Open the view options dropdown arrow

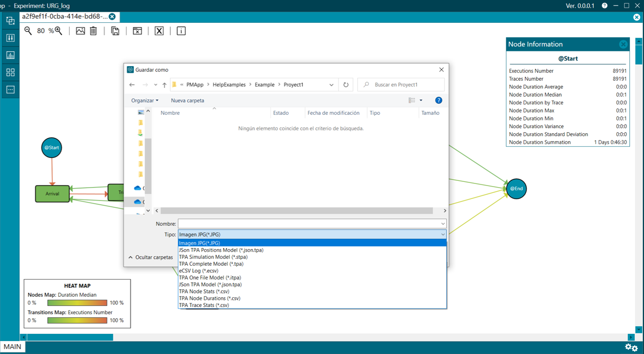tap(421, 100)
